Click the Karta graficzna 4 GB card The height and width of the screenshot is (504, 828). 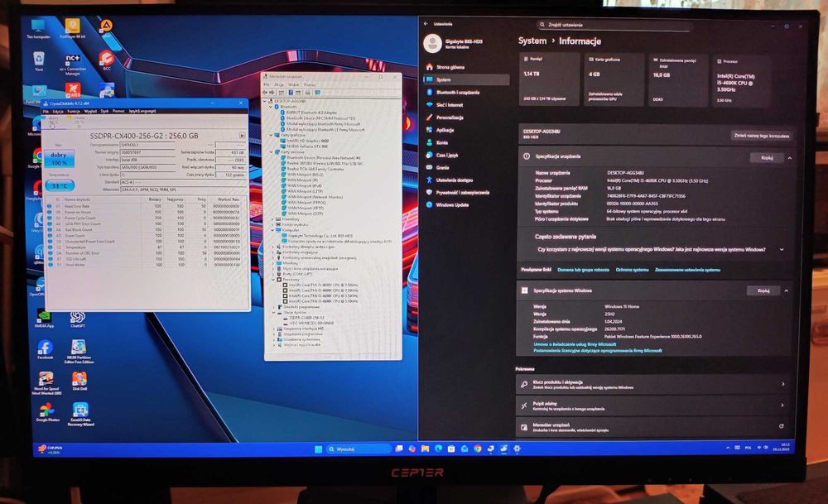tap(614, 79)
